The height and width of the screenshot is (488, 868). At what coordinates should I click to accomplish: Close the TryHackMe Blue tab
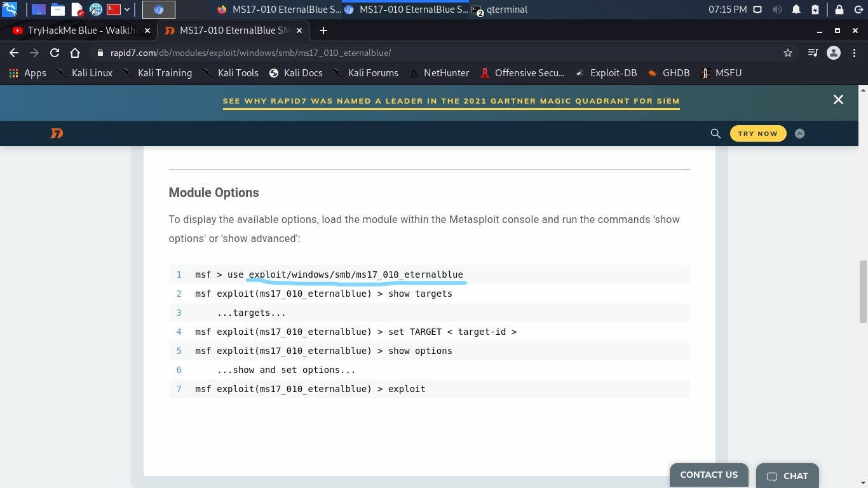tap(147, 30)
